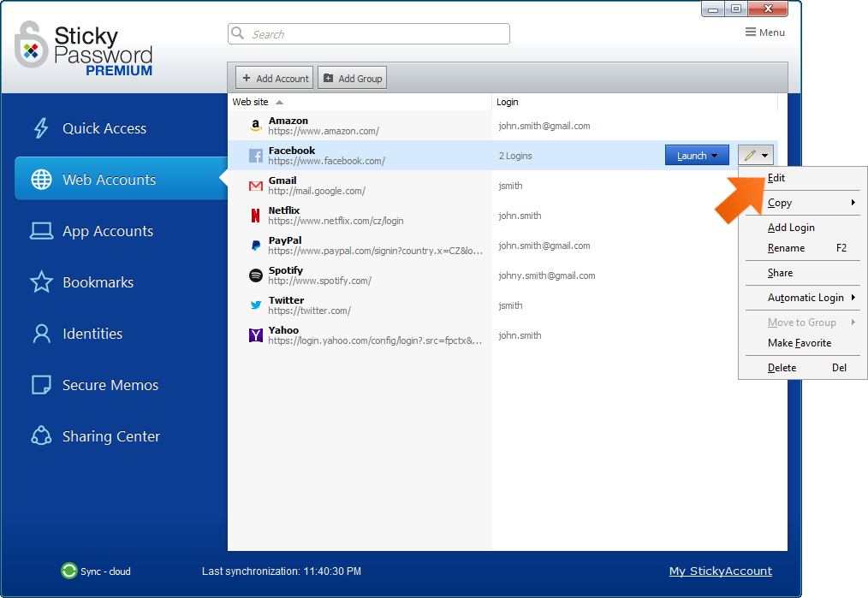Image resolution: width=868 pixels, height=598 pixels.
Task: Click Twitter's jsmith login
Action: [510, 305]
